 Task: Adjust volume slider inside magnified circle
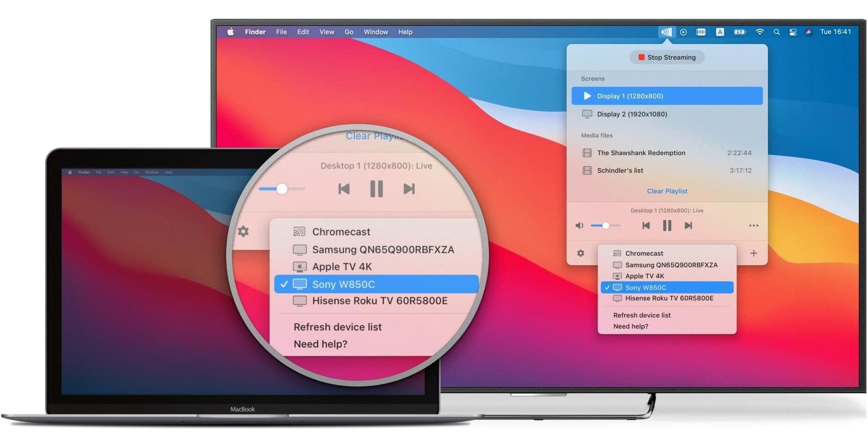282,189
